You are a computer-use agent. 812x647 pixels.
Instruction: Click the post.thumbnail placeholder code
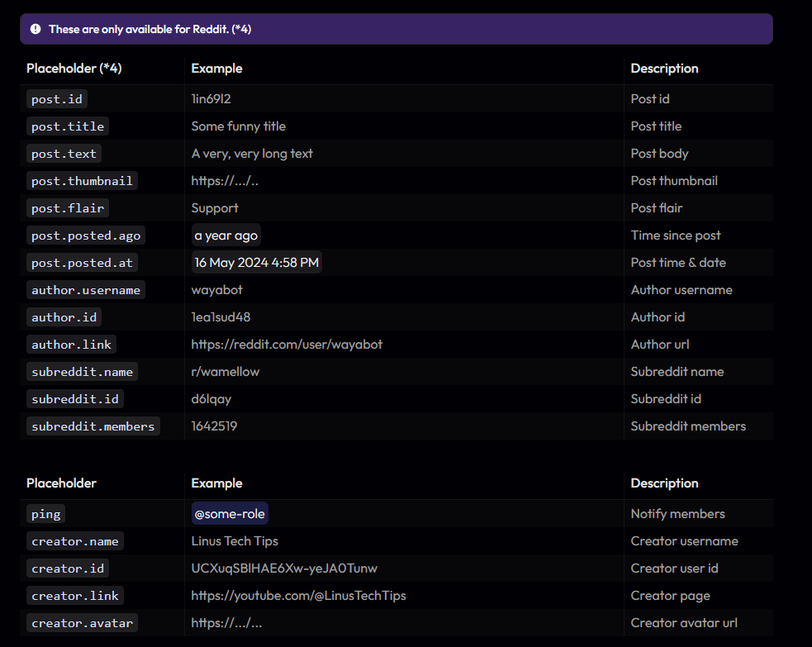[82, 181]
